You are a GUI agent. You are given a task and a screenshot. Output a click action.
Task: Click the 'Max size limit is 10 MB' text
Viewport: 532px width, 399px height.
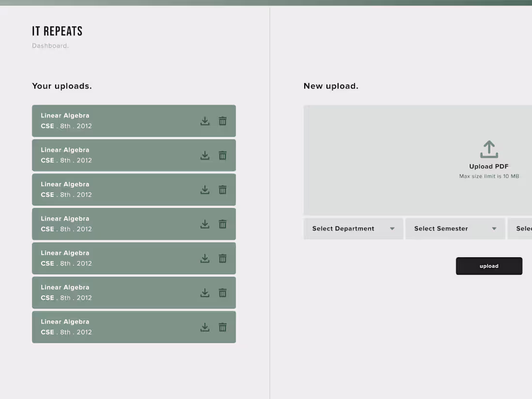pos(489,177)
